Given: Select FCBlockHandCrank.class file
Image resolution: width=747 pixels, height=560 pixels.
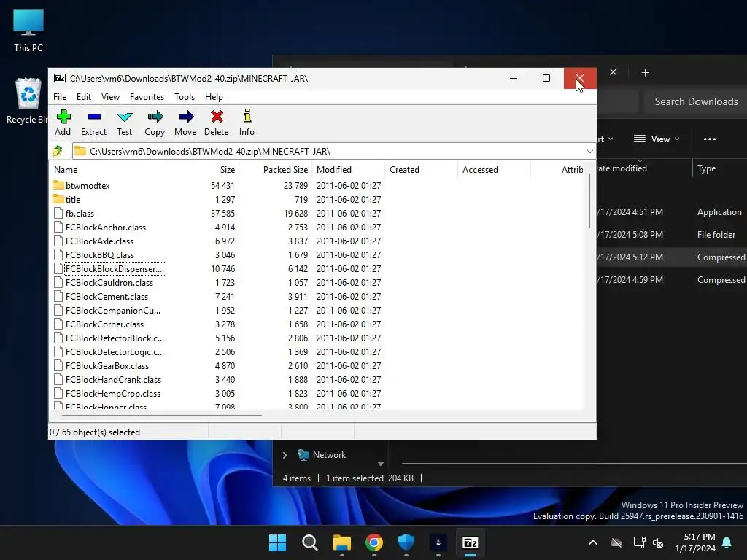Looking at the screenshot, I should [x=113, y=379].
